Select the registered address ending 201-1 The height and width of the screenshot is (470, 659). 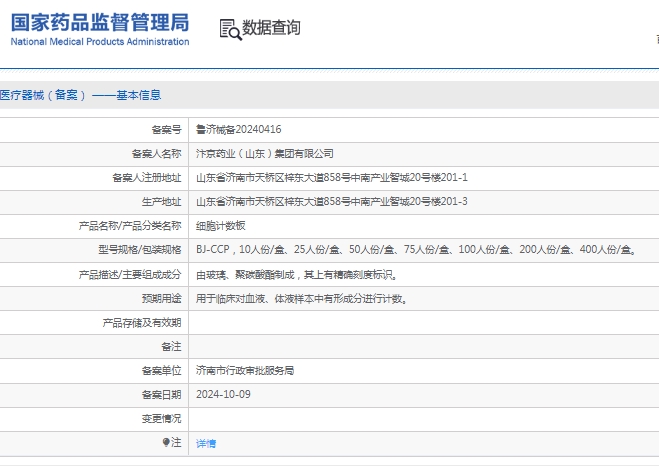click(332, 177)
